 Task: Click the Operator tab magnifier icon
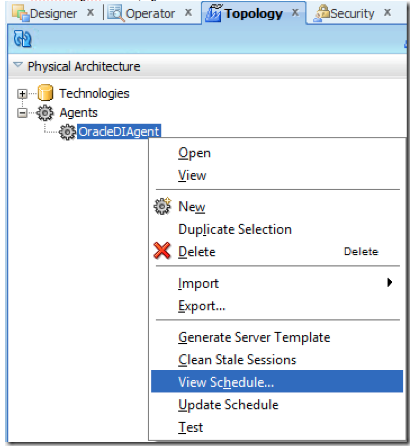(x=116, y=13)
